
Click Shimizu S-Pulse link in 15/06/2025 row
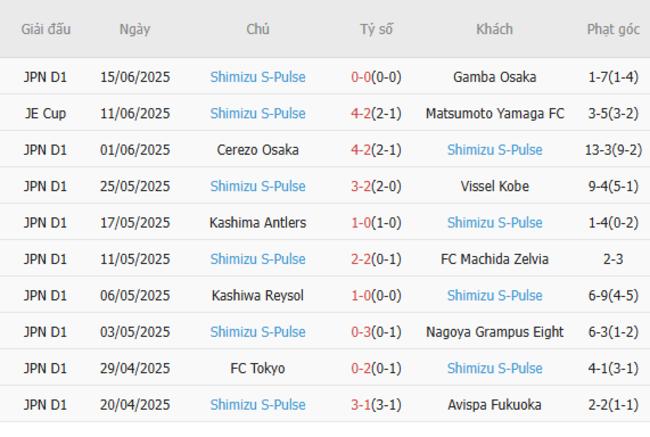coord(258,77)
